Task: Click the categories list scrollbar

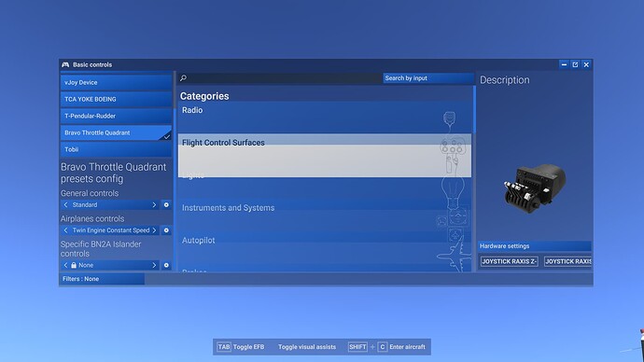Action: pyautogui.click(x=474, y=109)
